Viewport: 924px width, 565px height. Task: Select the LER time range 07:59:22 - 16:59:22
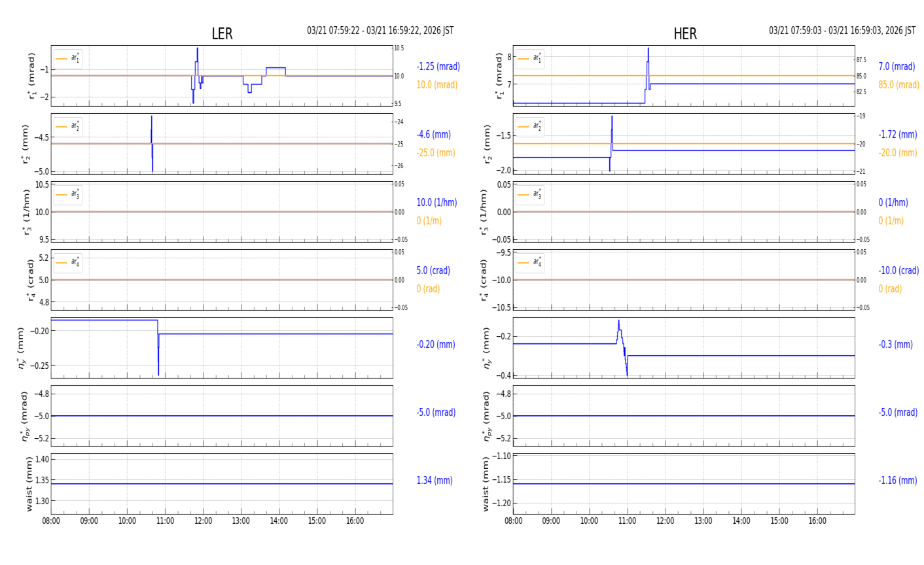coord(380,31)
